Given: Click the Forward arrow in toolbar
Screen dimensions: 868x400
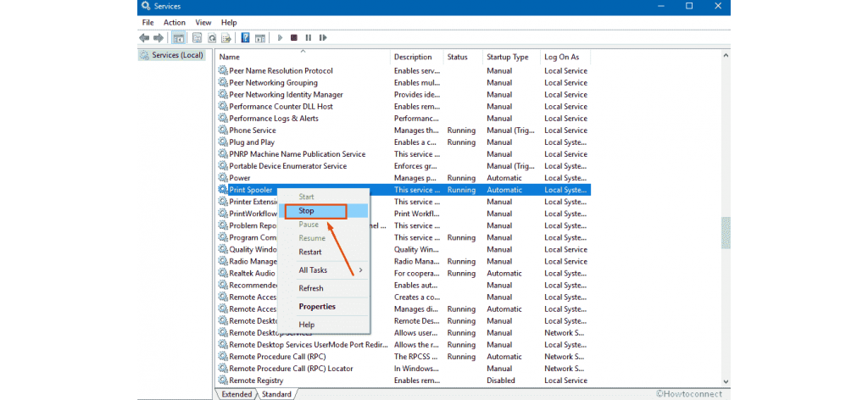Looking at the screenshot, I should [159, 38].
